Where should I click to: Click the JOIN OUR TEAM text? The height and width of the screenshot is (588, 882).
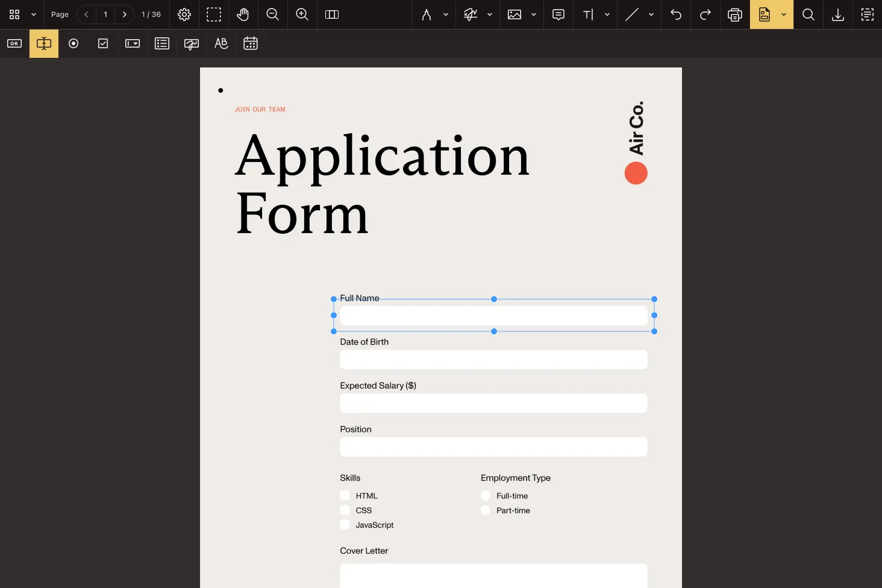(x=260, y=110)
